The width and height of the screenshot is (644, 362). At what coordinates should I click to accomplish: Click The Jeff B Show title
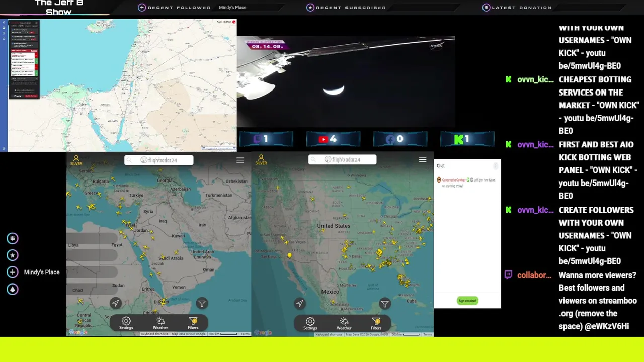coord(59,7)
